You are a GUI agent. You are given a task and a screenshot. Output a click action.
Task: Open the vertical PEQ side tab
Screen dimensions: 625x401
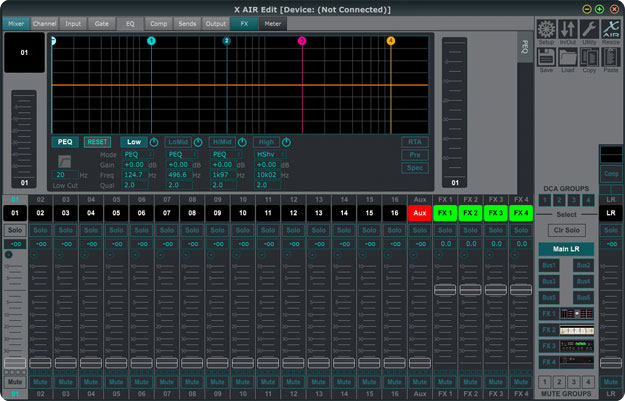[x=525, y=48]
